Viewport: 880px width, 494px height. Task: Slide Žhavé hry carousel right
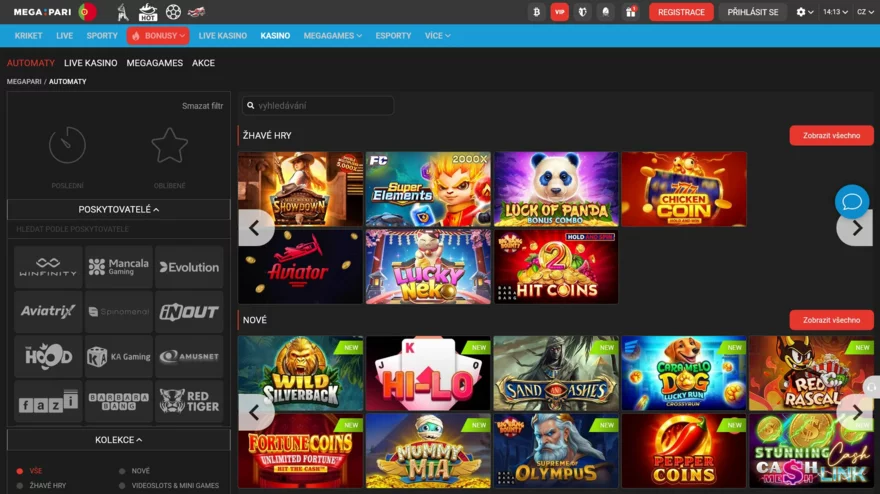(x=856, y=228)
